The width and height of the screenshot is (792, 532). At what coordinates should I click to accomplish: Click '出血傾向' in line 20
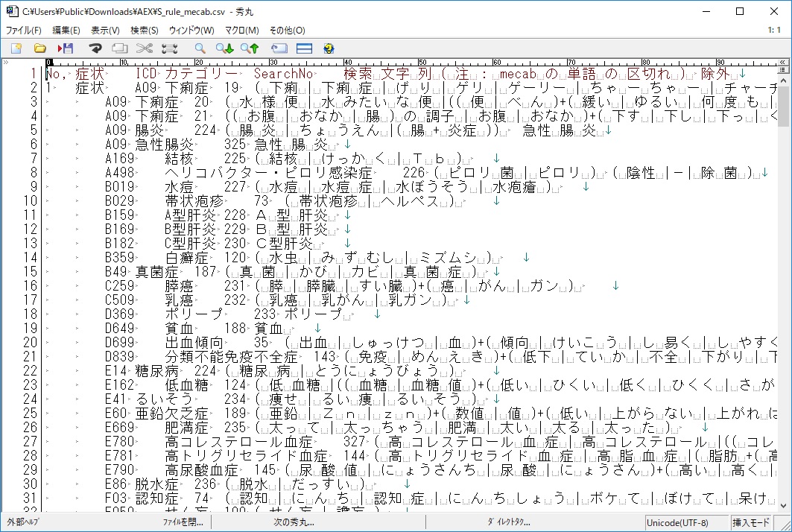click(194, 343)
